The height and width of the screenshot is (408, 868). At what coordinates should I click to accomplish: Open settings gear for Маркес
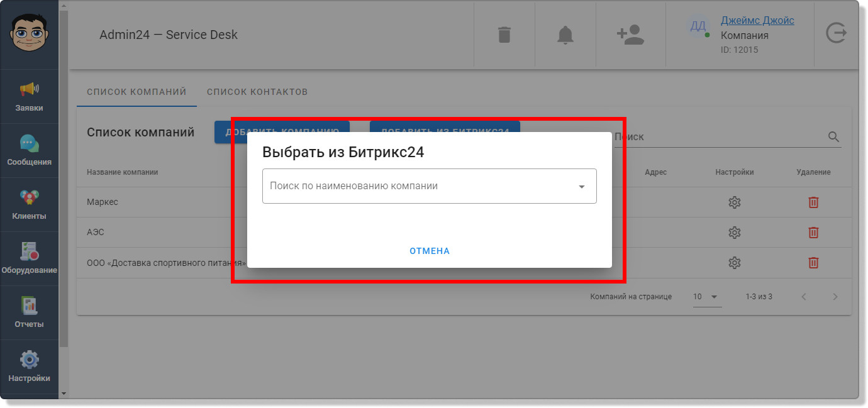coord(734,202)
